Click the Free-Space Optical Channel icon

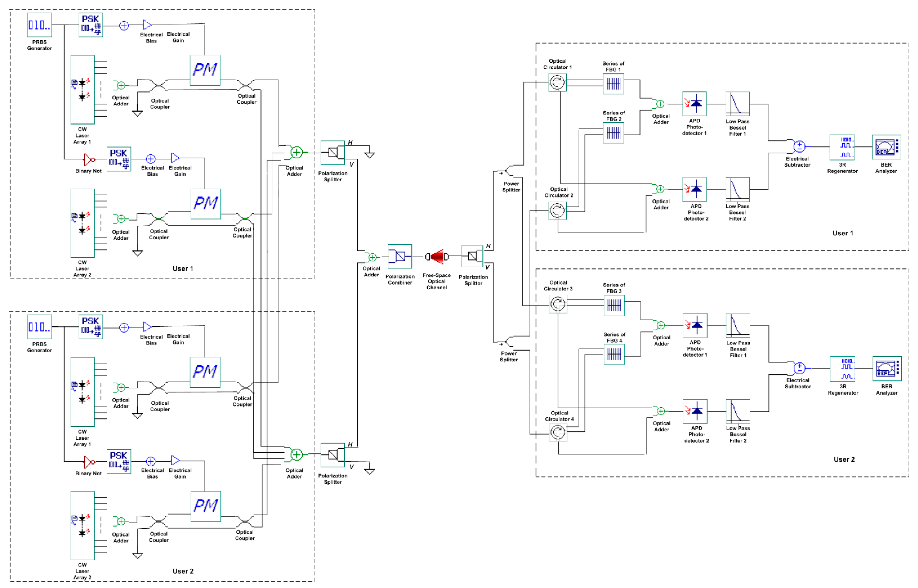click(x=437, y=257)
